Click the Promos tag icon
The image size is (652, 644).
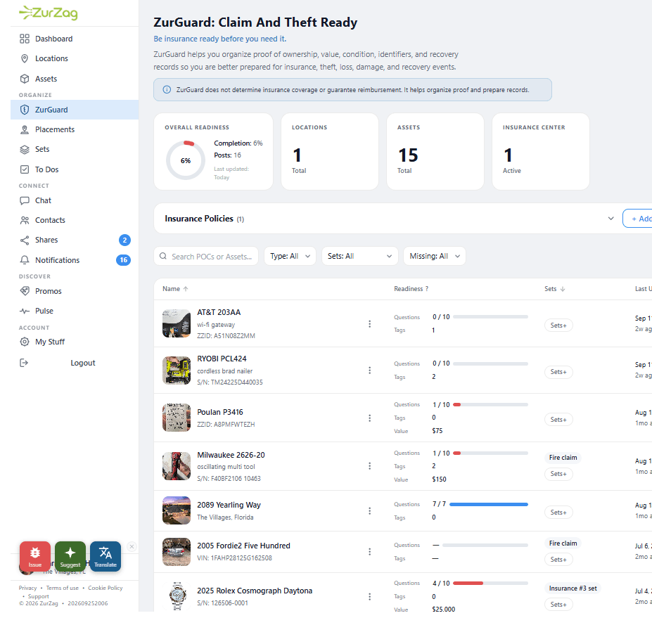click(x=25, y=292)
